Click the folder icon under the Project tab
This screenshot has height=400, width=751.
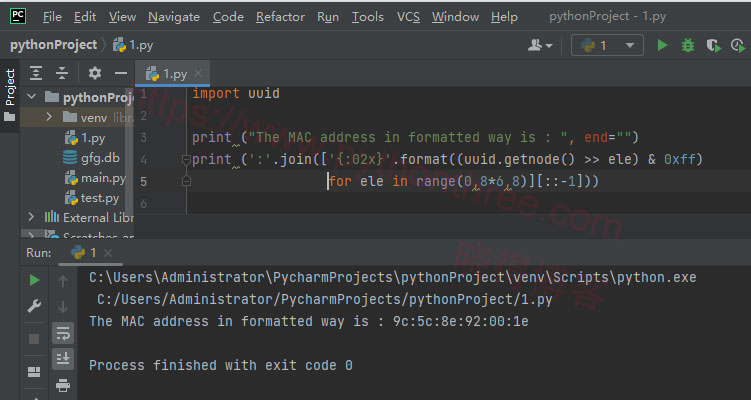tap(10, 117)
